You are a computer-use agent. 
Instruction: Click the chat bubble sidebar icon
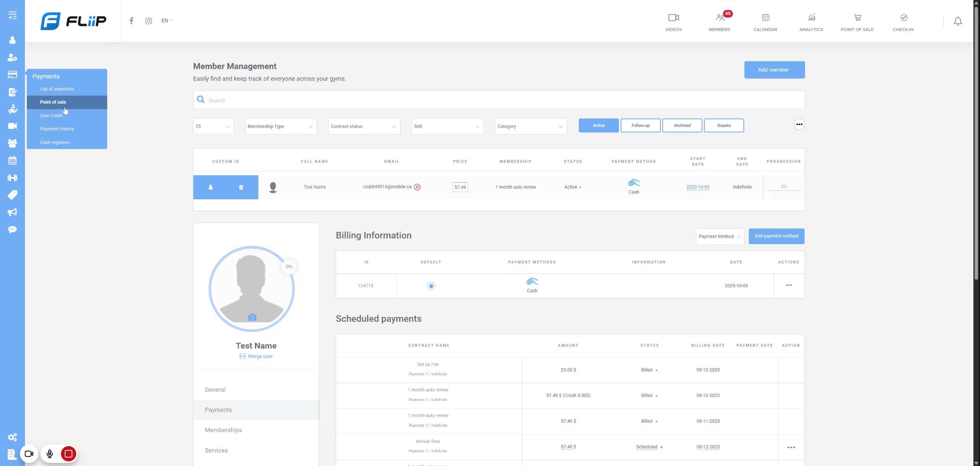(12, 230)
